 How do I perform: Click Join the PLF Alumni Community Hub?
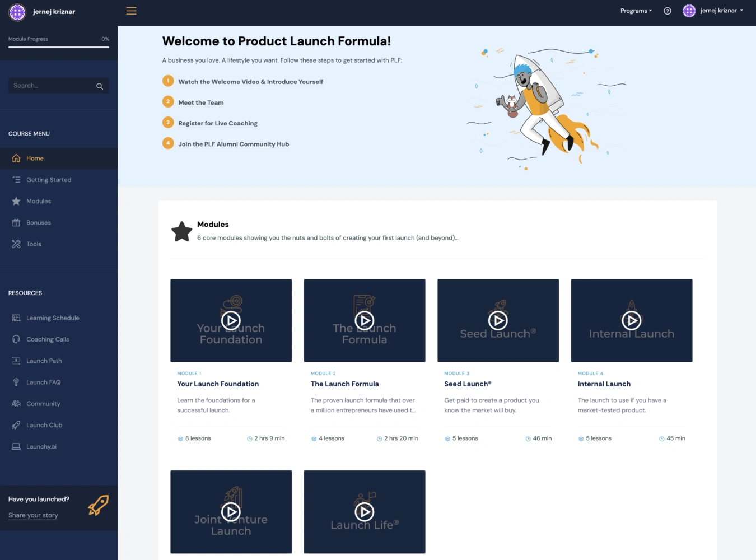click(234, 144)
